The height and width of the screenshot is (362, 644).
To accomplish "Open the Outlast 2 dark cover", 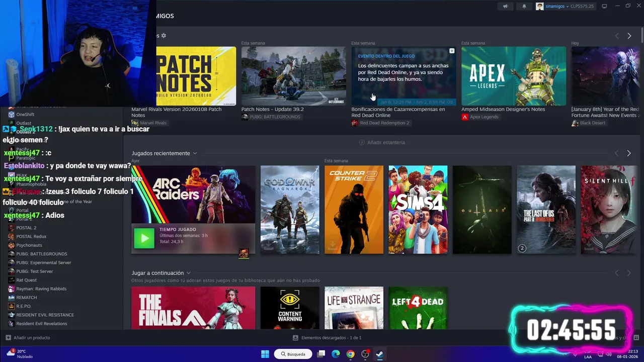I will click(x=482, y=210).
